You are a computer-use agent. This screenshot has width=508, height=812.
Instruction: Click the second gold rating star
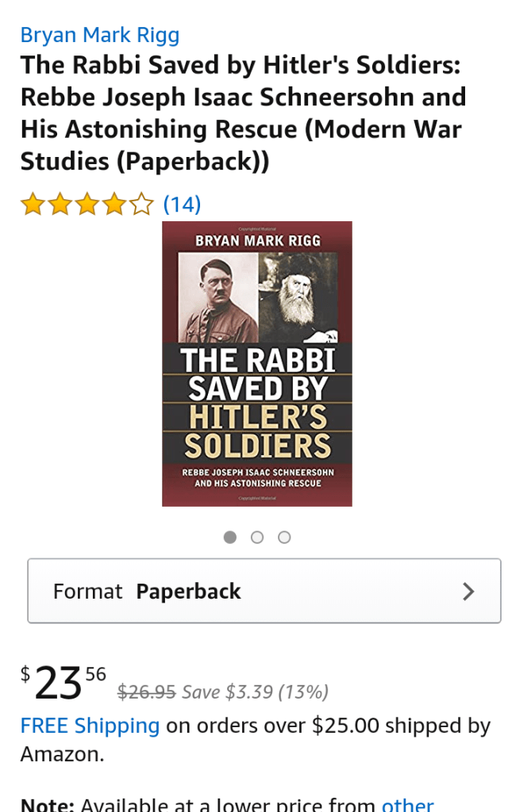coord(60,205)
